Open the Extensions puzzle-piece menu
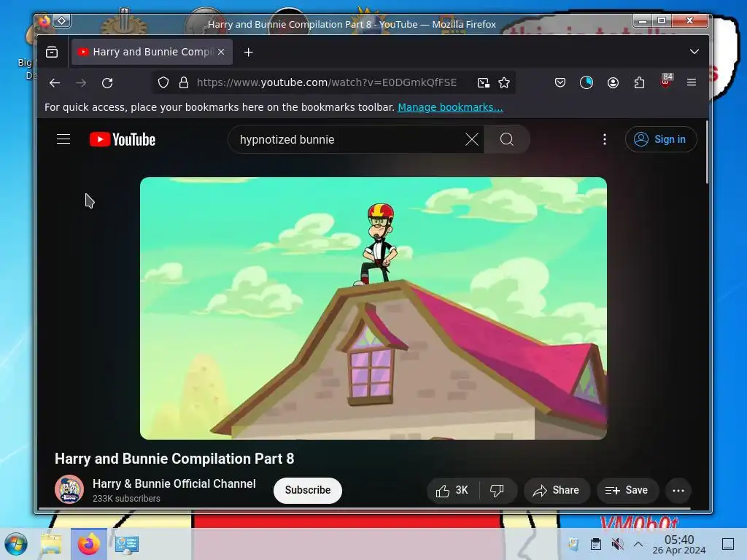Image resolution: width=747 pixels, height=560 pixels. pos(639,83)
